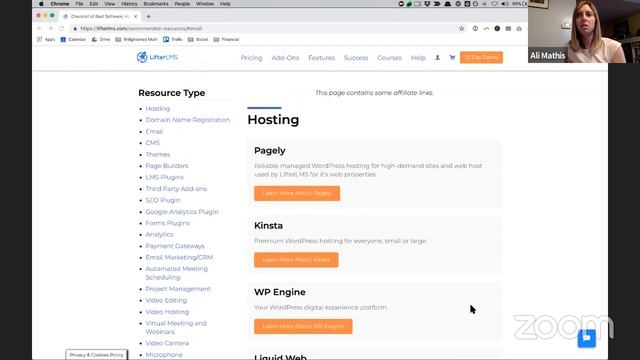Open the People menu

[182, 4]
